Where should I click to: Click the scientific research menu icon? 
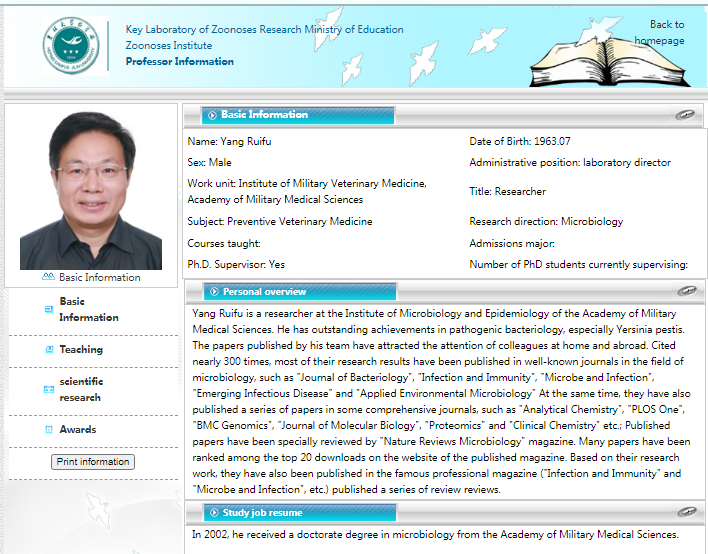pyautogui.click(x=48, y=389)
